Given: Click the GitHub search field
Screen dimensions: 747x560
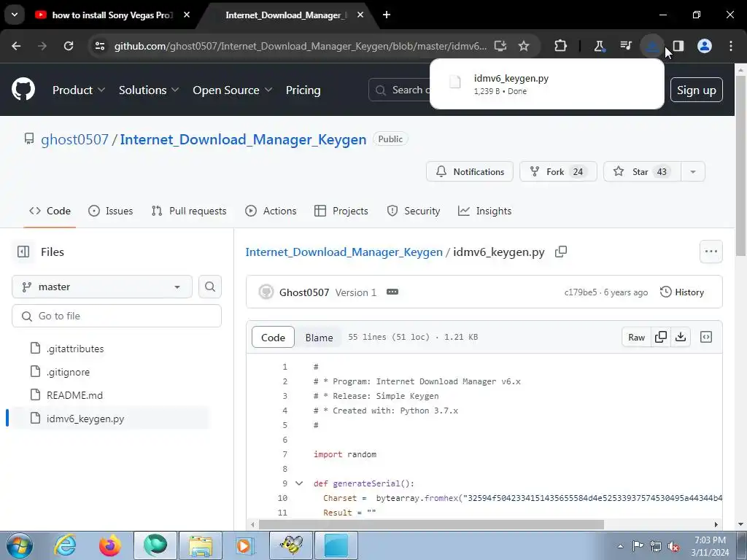Looking at the screenshot, I should click(x=399, y=90).
